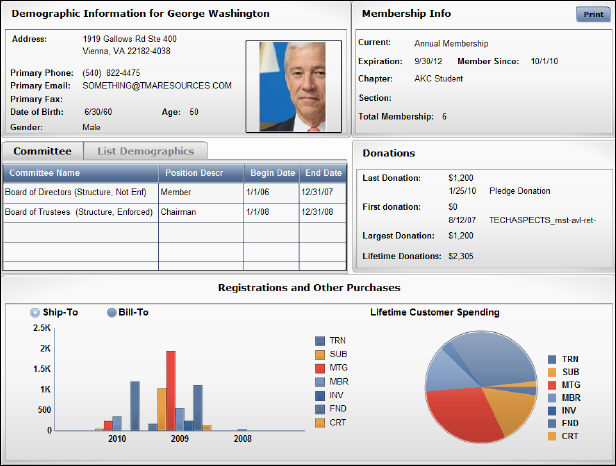
Task: Click the TECHASPECTS_mst-avl-ret- text
Action: (x=542, y=220)
